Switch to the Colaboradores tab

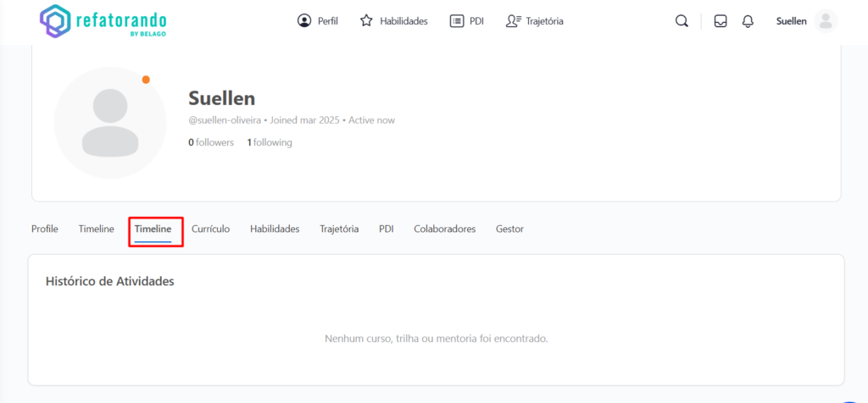tap(444, 229)
